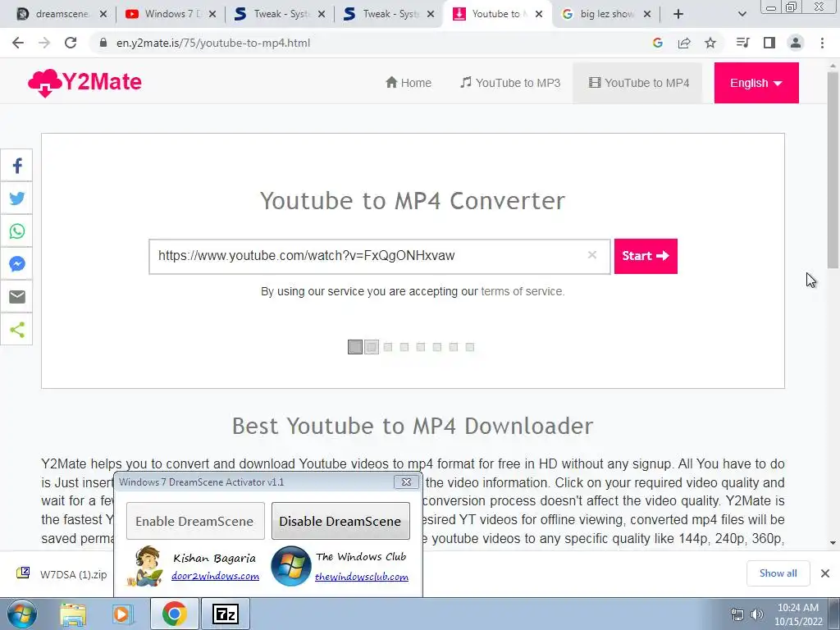
Task: Click the Start convert button
Action: click(646, 256)
